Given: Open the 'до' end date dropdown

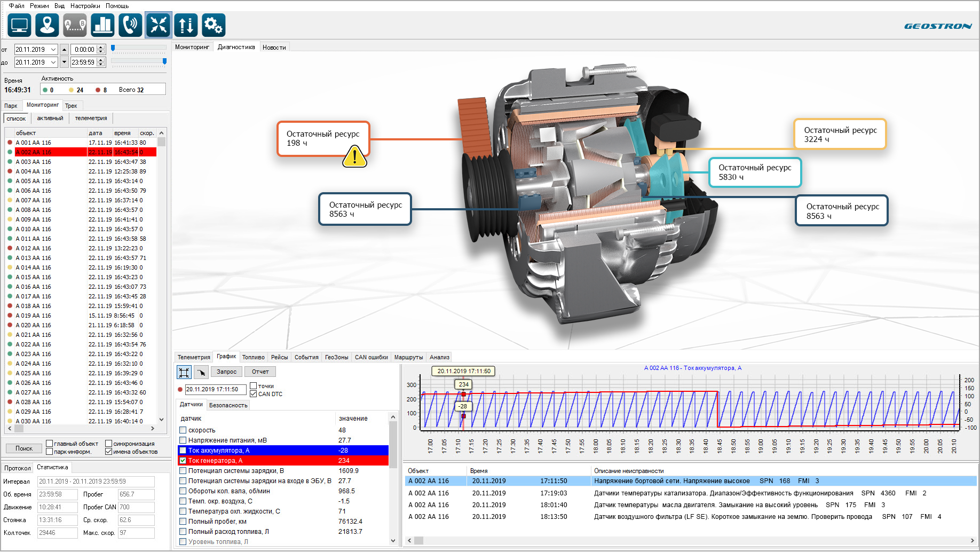Looking at the screenshot, I should pos(53,62).
